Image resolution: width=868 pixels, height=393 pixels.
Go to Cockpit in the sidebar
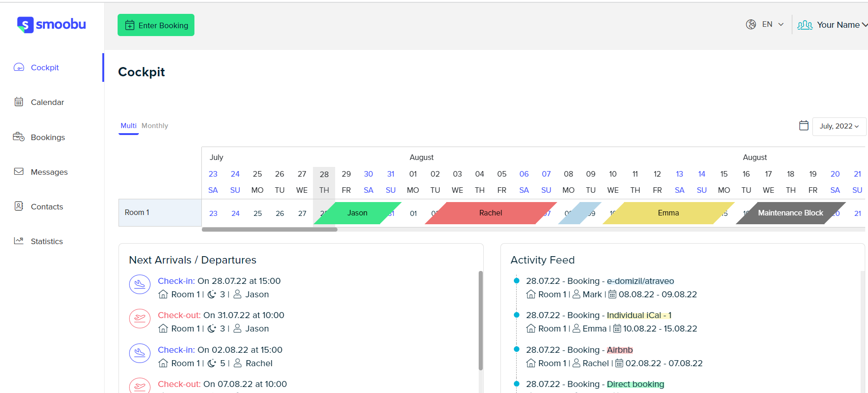[45, 68]
